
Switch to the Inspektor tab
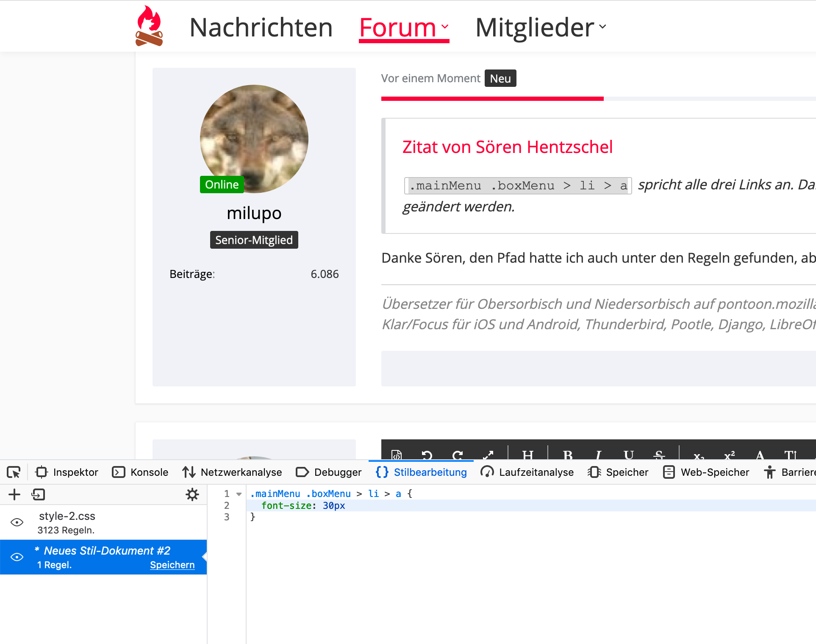[67, 472]
